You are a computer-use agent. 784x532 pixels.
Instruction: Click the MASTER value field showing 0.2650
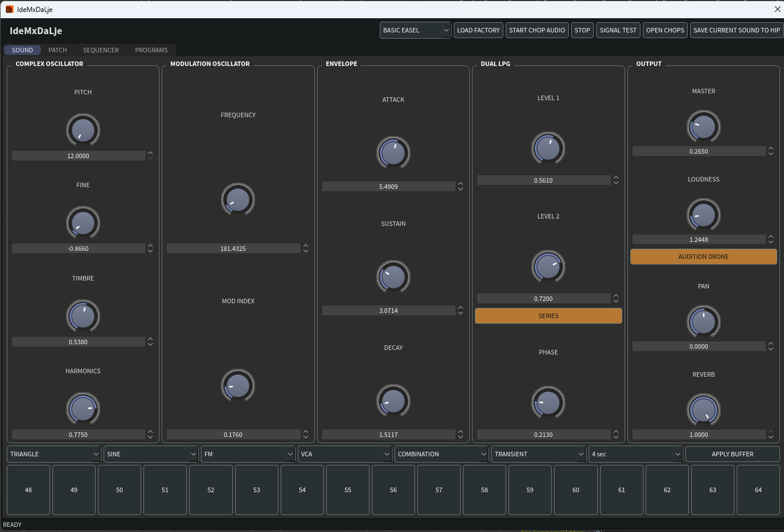[x=699, y=151]
